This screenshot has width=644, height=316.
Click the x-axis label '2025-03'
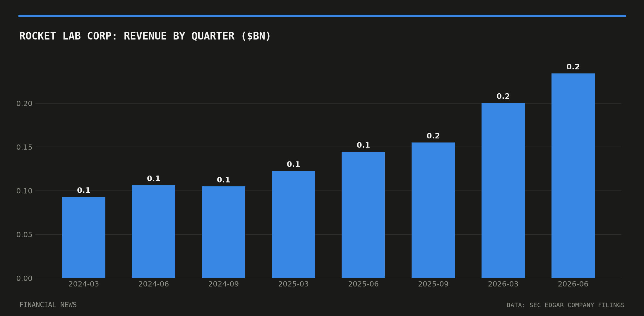pos(294,284)
